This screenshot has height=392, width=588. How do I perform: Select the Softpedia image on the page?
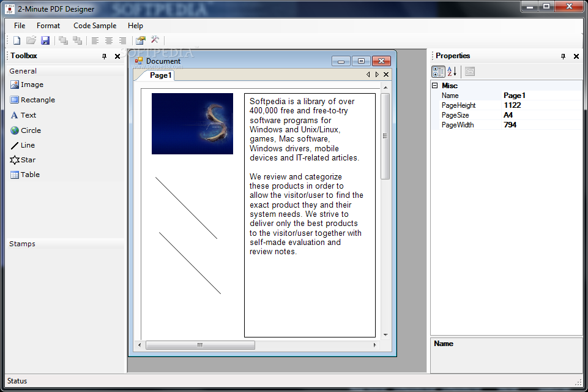192,124
